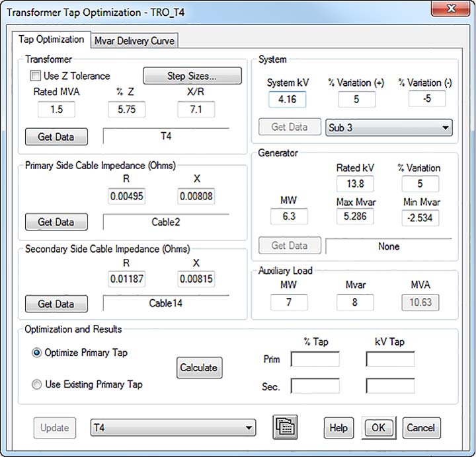Select Optimize Primary Tap radio button
Image resolution: width=476 pixels, height=457 pixels.
[x=37, y=353]
